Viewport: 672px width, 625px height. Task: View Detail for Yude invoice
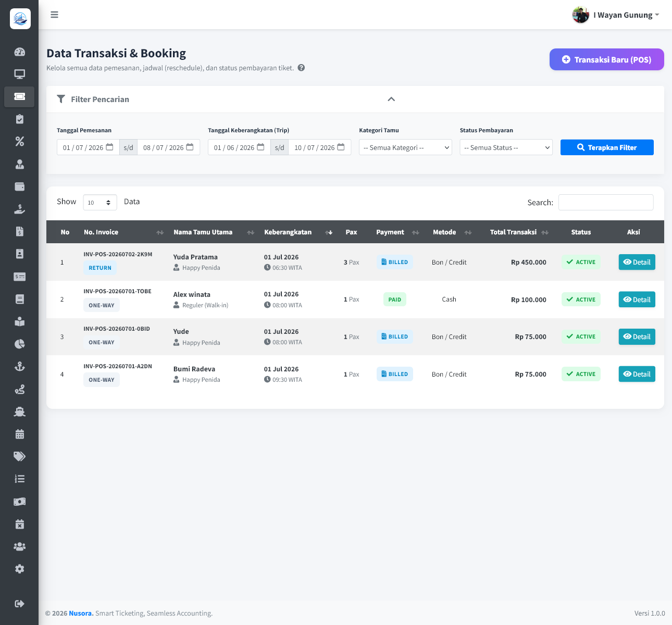click(x=637, y=336)
